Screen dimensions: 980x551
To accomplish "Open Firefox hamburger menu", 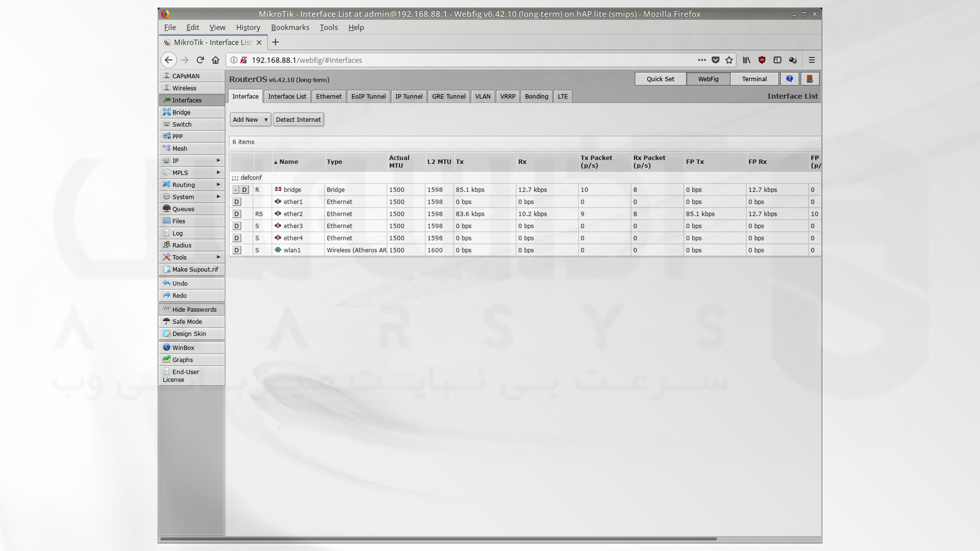I will [x=812, y=60].
